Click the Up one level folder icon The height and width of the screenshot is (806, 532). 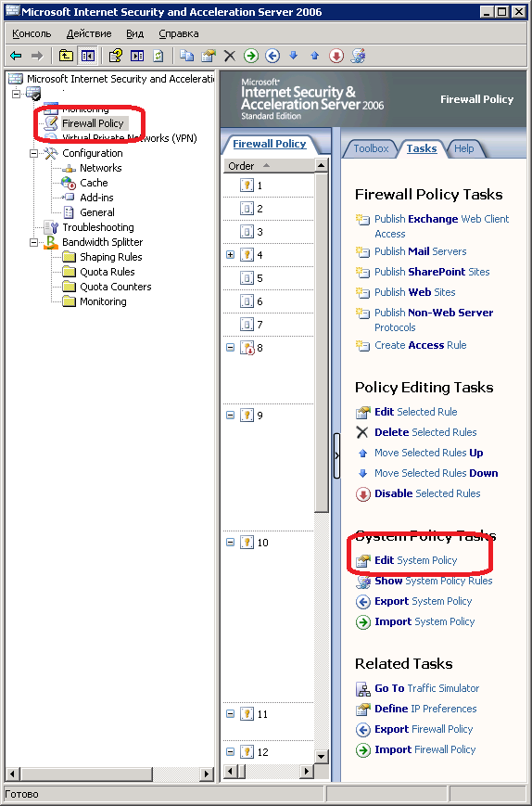(66, 56)
